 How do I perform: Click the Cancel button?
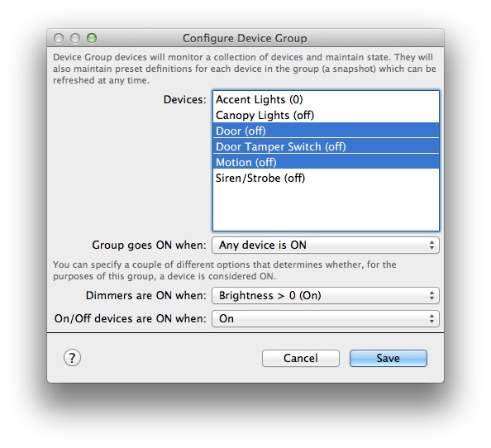[301, 358]
